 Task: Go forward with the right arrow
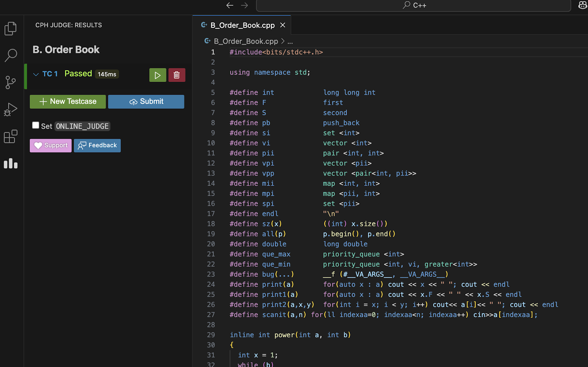click(244, 5)
